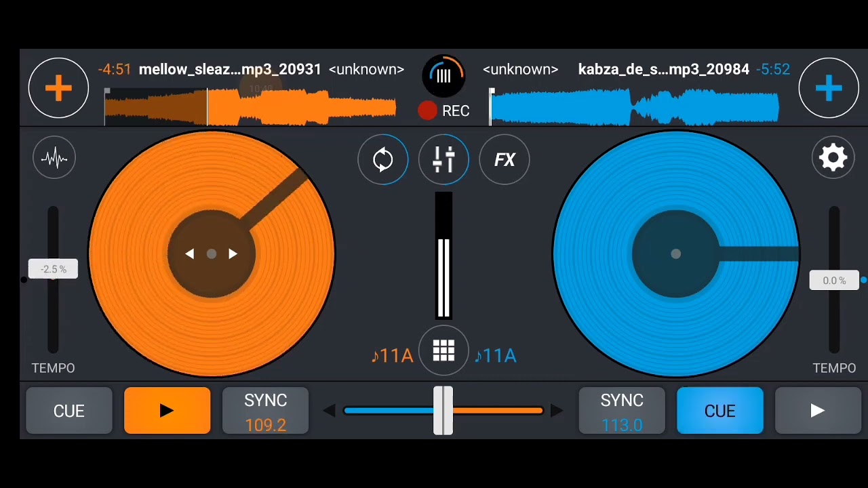Open the waveform view icon
The image size is (868, 488).
click(x=54, y=159)
